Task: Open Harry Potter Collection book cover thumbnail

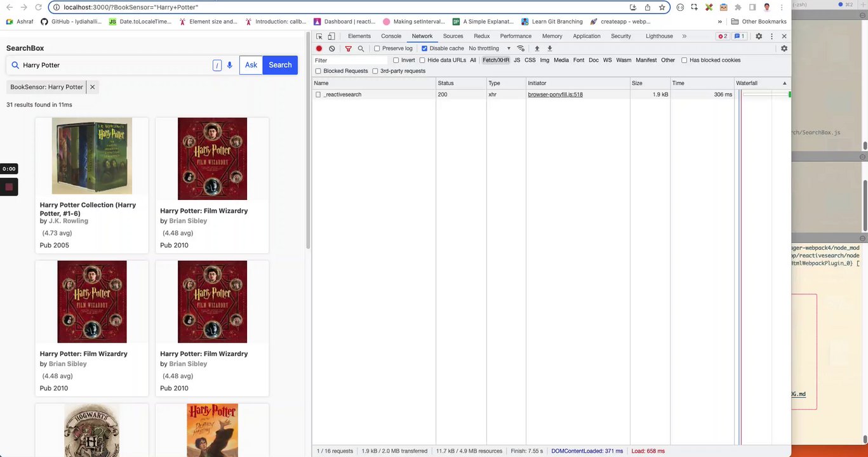Action: click(92, 156)
